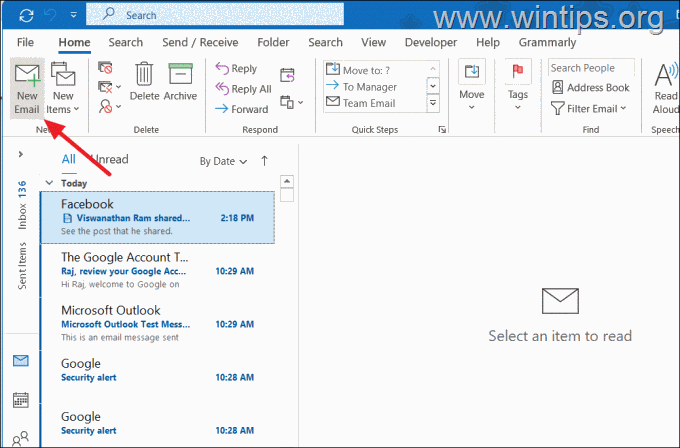Select the To Manager quick step
Viewport: 680px width, 448px height.
coord(376,87)
